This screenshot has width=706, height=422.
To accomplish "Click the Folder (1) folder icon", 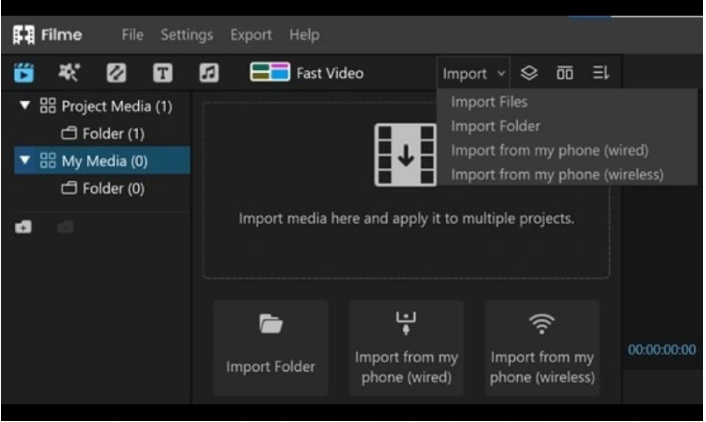I will pos(69,133).
